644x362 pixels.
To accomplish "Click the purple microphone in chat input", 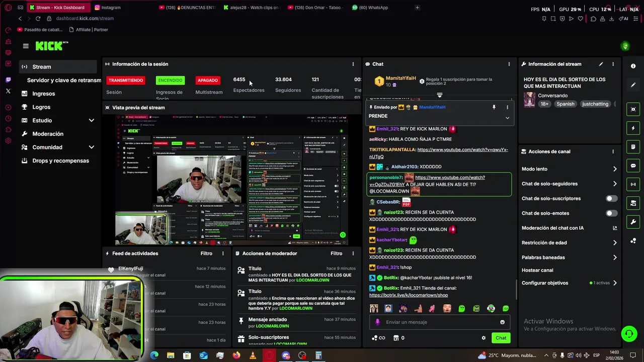I will [x=377, y=322].
